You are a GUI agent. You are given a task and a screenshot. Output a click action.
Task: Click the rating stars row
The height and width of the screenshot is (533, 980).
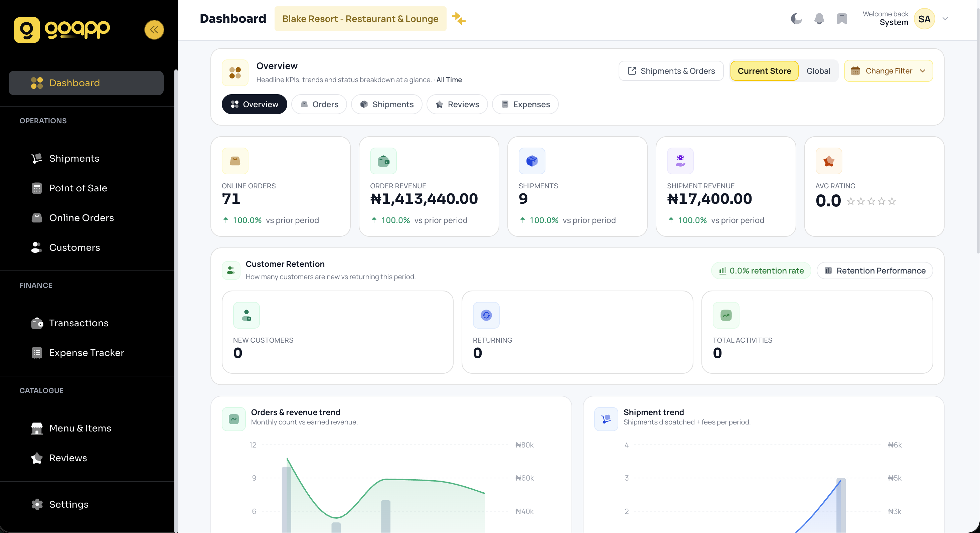click(x=871, y=201)
